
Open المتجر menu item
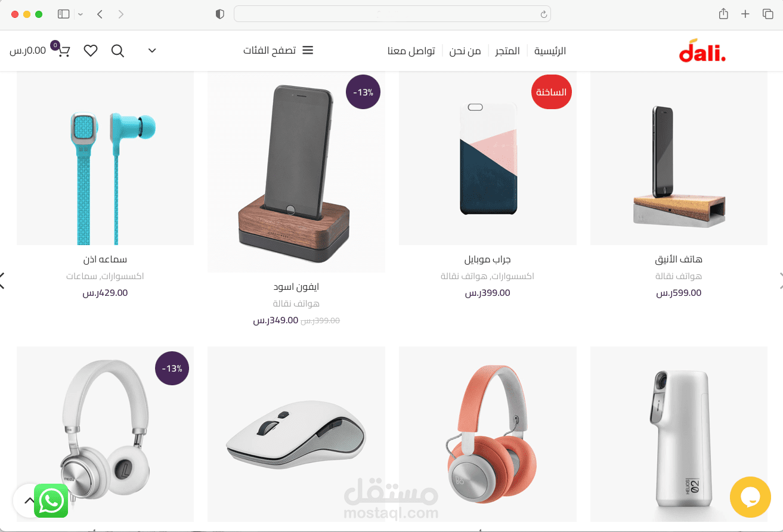pos(507,51)
